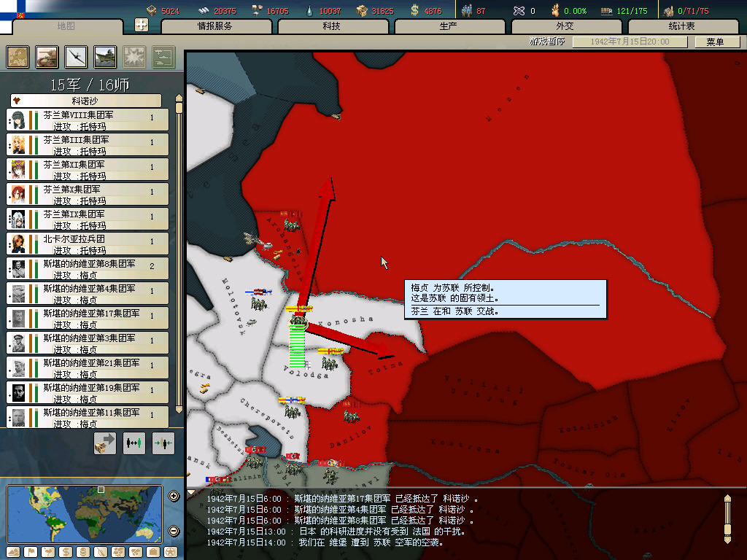This screenshot has height=560, width=747.
Task: Click the supply crate transfer button
Action: [x=105, y=443]
